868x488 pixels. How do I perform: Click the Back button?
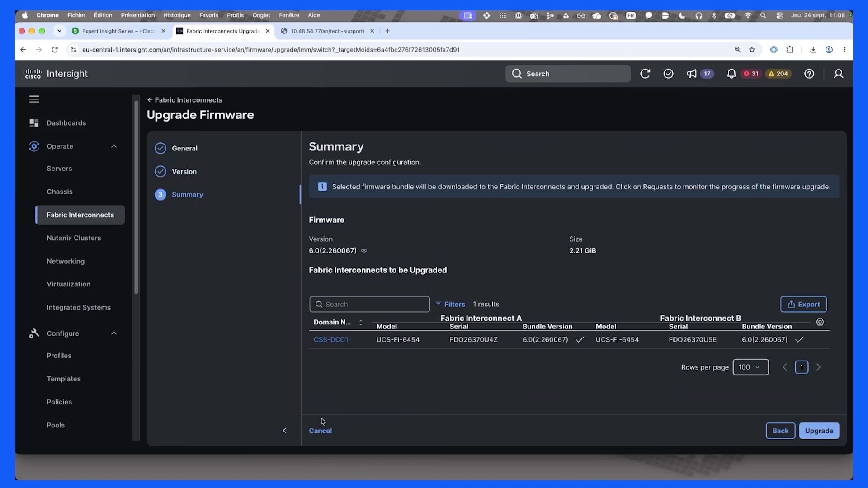coord(780,431)
